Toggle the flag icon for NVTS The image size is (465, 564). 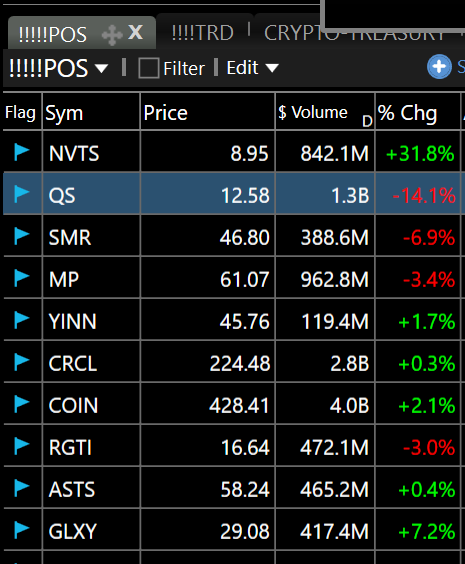pos(22,151)
